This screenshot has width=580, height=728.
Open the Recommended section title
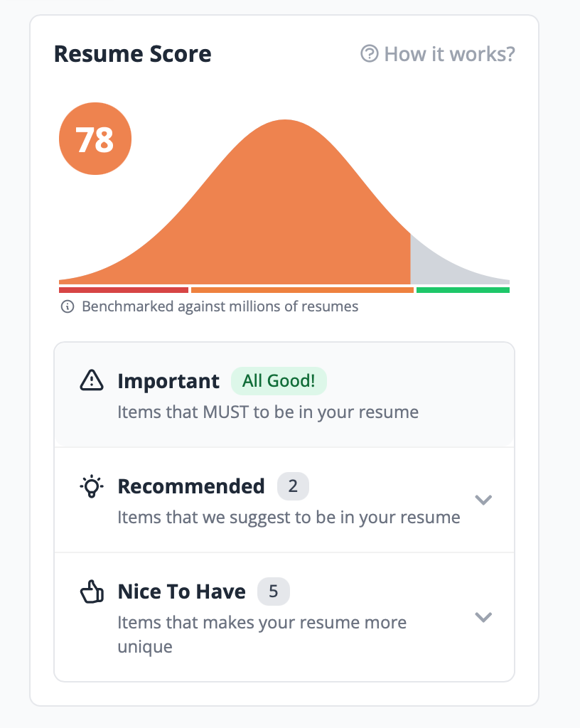(x=190, y=486)
